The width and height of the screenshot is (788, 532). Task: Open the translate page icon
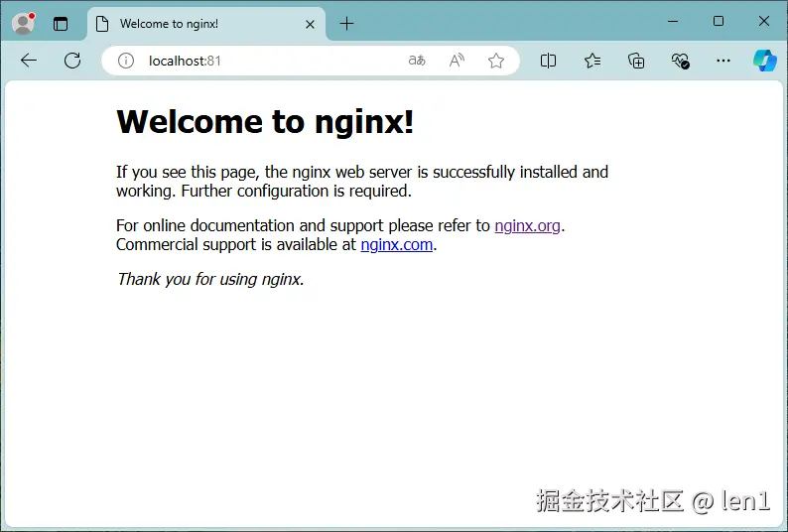tap(417, 61)
